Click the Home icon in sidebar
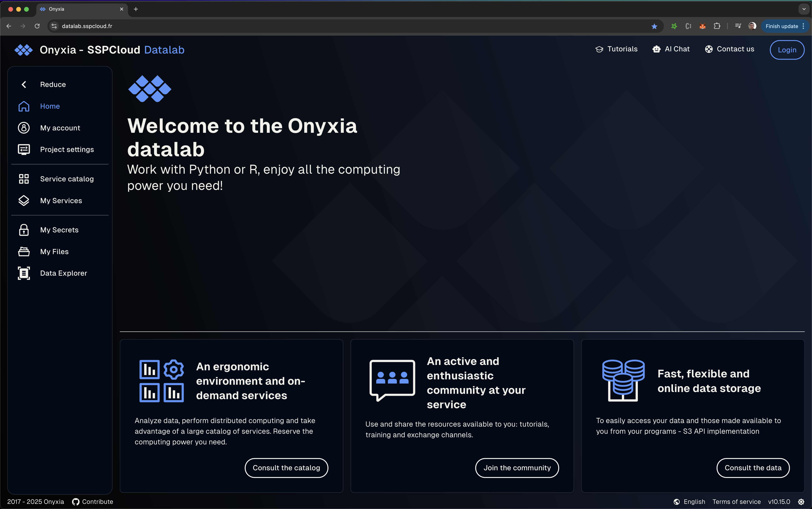This screenshot has width=812, height=509. [23, 106]
